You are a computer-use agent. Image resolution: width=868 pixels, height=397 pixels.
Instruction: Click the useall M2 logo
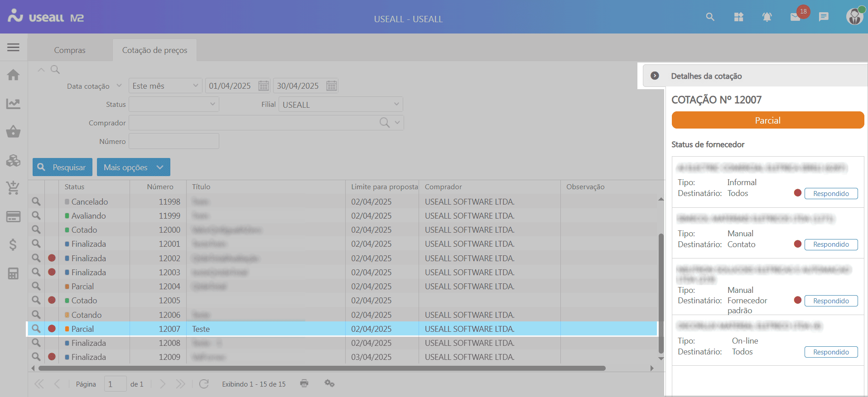coord(46,17)
